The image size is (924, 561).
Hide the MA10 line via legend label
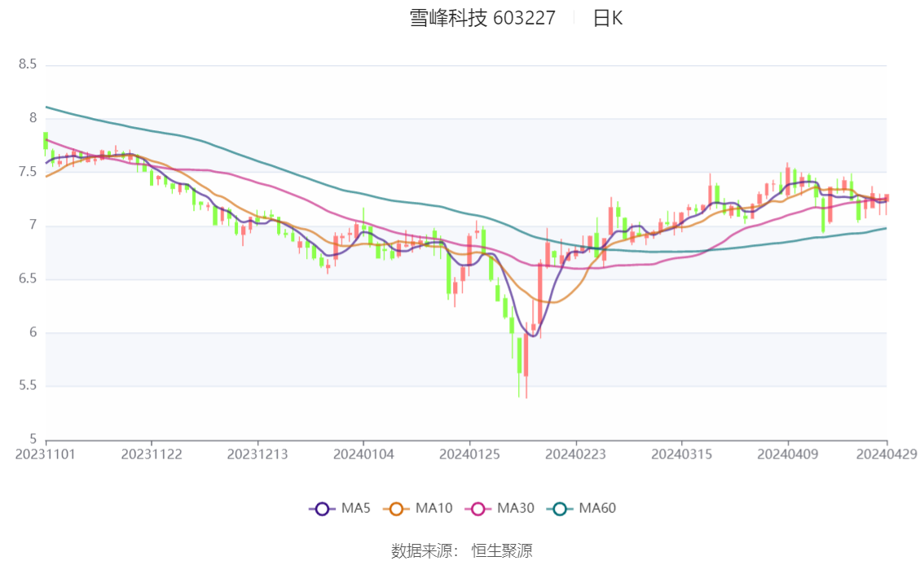(x=433, y=508)
